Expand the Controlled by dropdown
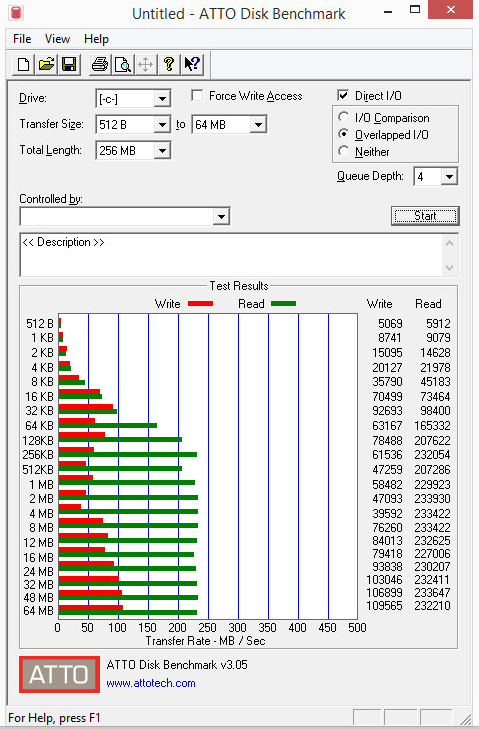 click(x=221, y=217)
